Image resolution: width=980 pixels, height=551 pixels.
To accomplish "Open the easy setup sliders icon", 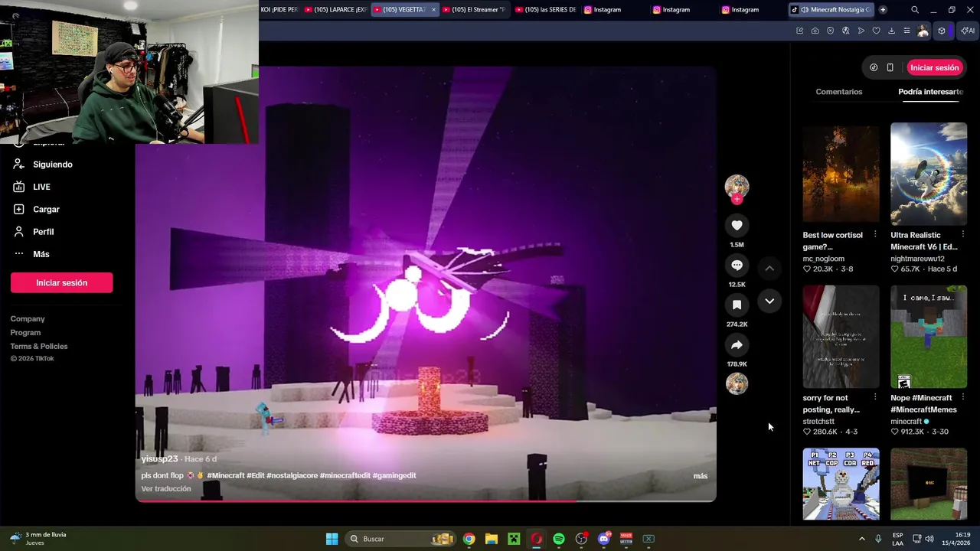I will (906, 31).
